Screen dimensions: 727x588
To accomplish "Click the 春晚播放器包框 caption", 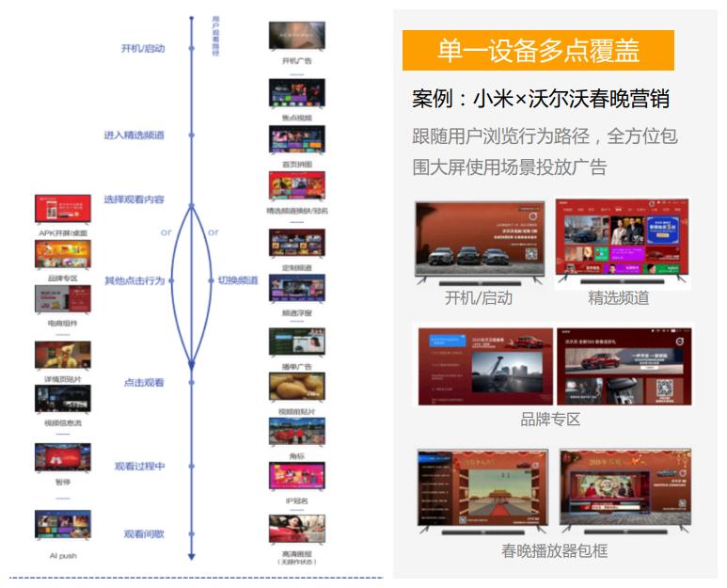I will tap(554, 551).
